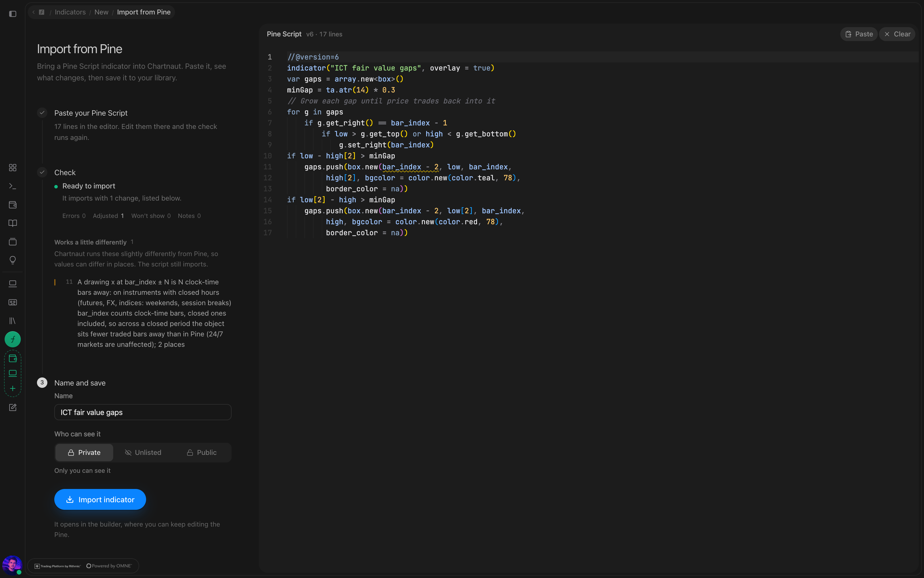The image size is (924, 578).
Task: Click the line 11 warning note
Action: 143,313
